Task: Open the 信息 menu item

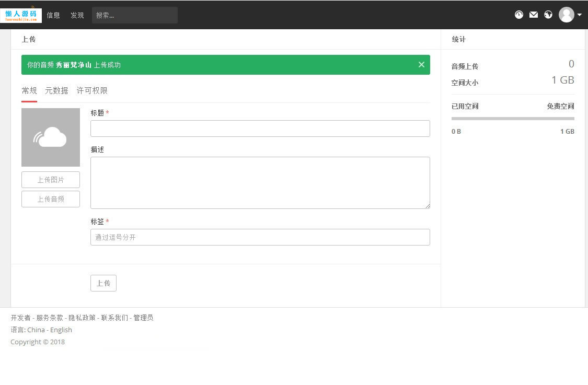Action: [x=53, y=15]
